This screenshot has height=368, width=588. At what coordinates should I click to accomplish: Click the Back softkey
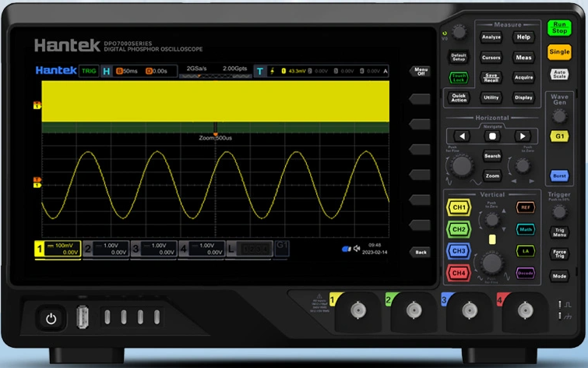coord(420,253)
